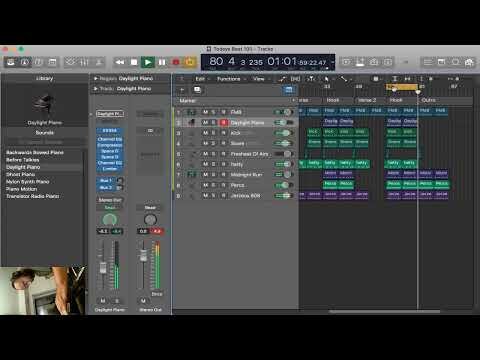This screenshot has height=360, width=480.
Task: Click the Verse 2 marker in timeline
Action: coord(367,100)
